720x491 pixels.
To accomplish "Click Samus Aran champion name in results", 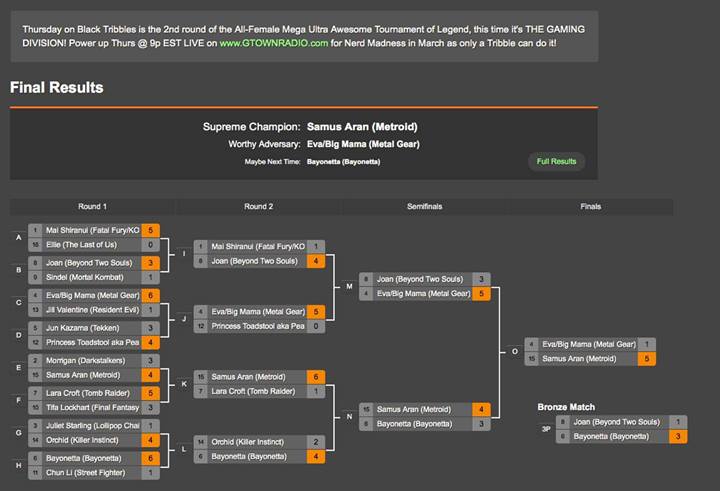I will pos(362,127).
